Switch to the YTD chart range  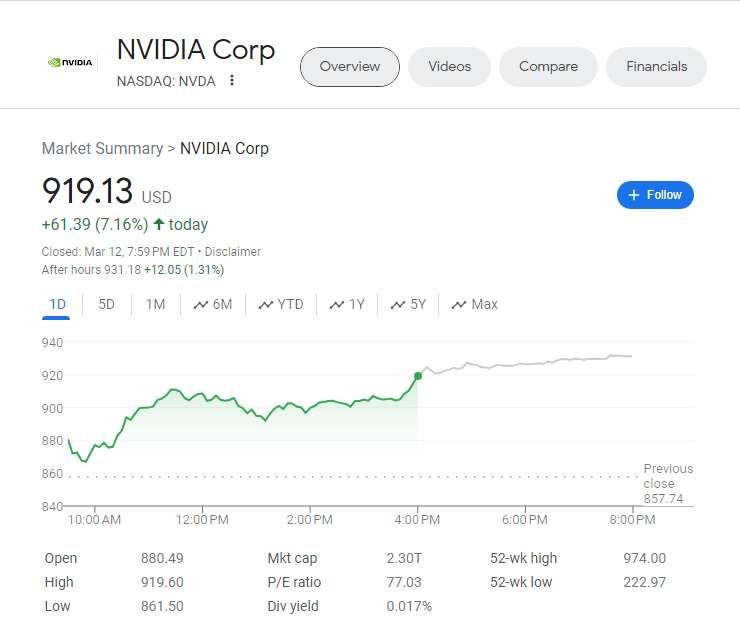point(281,304)
